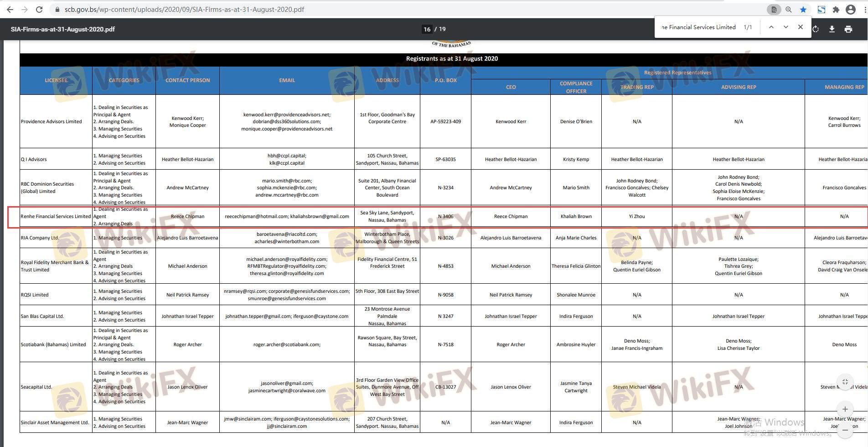Zoom out of the PDF

[845, 430]
